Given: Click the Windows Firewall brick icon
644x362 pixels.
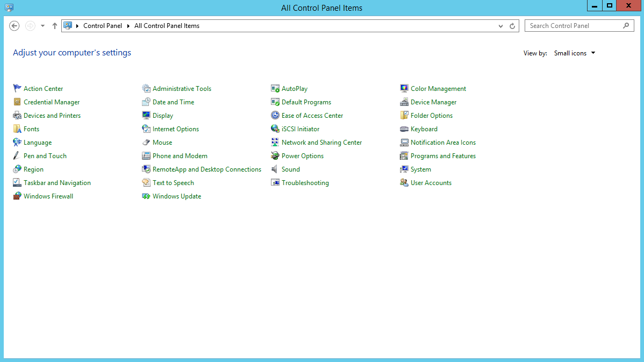Looking at the screenshot, I should (x=17, y=196).
